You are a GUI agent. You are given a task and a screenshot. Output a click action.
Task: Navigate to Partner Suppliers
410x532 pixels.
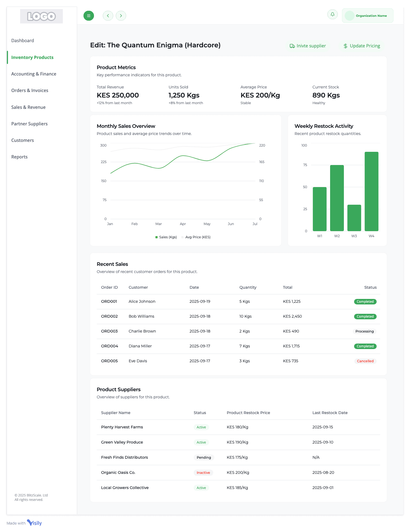[x=29, y=124]
